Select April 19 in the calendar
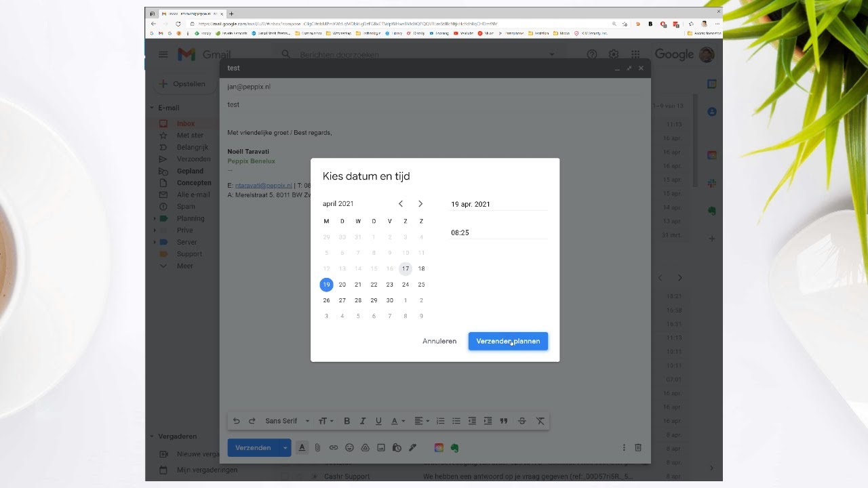The height and width of the screenshot is (488, 868). click(x=326, y=285)
